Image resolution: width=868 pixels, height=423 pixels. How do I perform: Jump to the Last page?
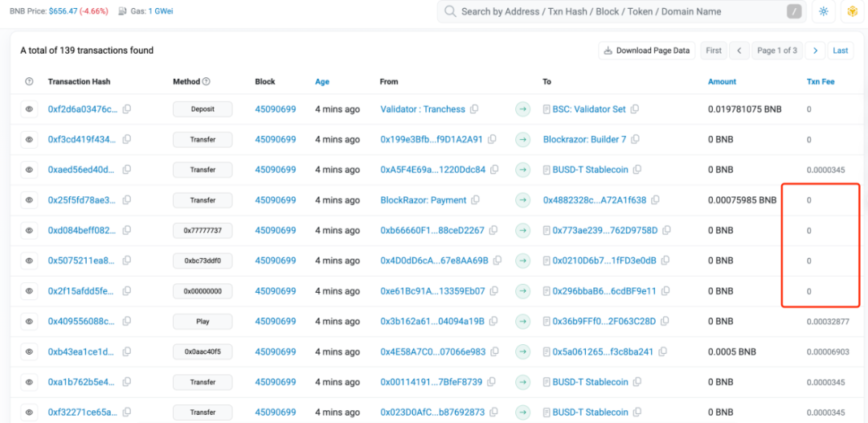[x=840, y=51]
